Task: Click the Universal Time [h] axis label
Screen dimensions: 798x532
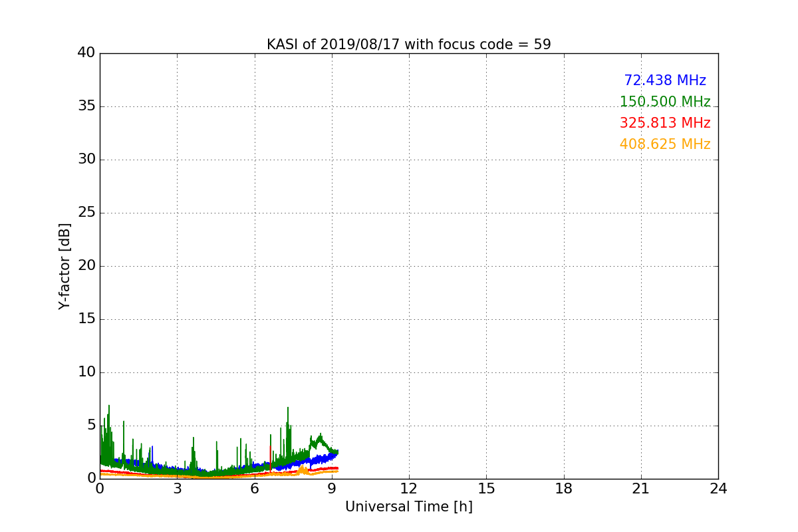Action: [x=409, y=507]
